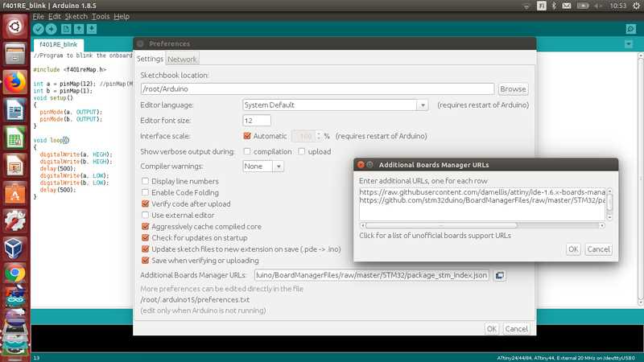Open the sketch tab dropdown arrow
This screenshot has width=644, height=362.
[629, 44]
